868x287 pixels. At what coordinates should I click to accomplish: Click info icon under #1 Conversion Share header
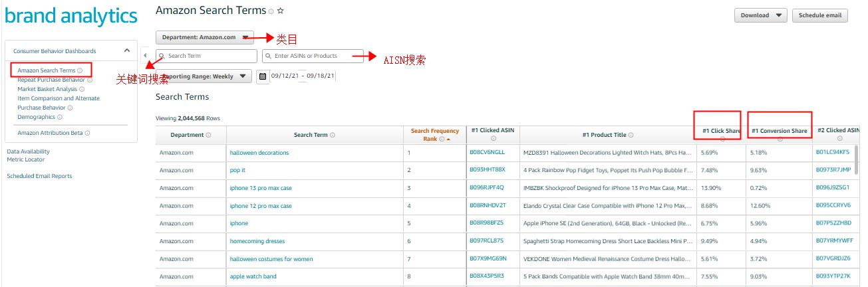pos(780,139)
